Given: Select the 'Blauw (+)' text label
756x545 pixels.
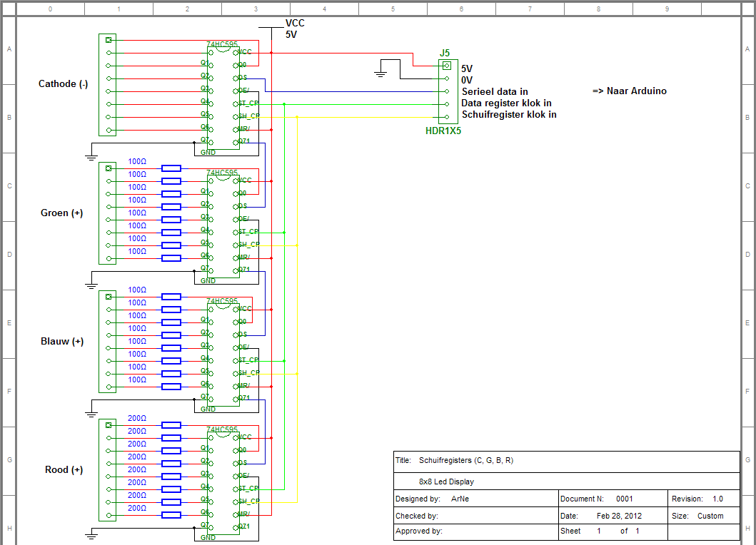Looking at the screenshot, I should tap(62, 341).
